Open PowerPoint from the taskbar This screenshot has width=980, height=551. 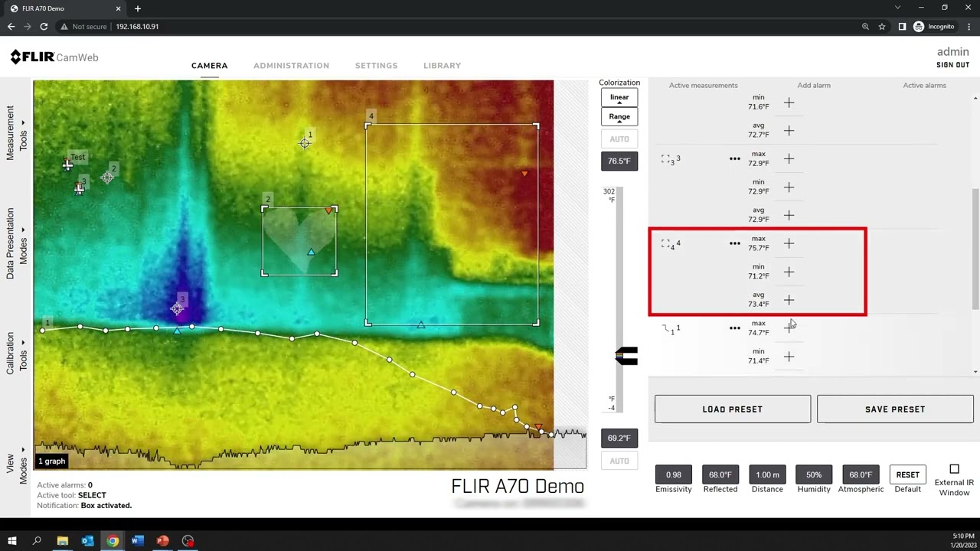[x=162, y=541]
